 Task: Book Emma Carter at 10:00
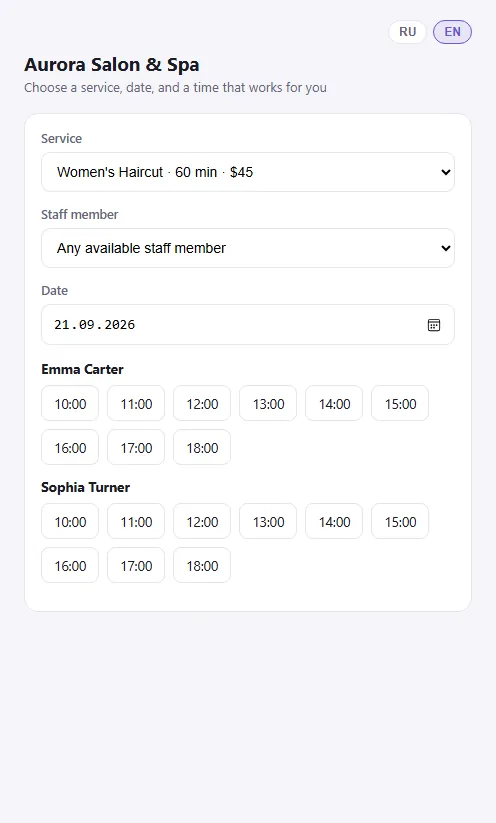pos(70,404)
